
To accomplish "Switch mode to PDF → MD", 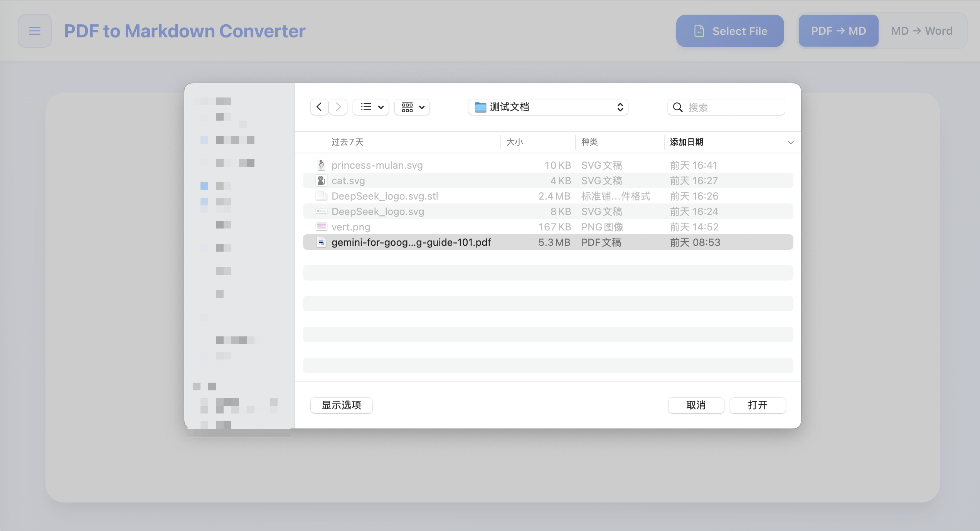I will [839, 31].
